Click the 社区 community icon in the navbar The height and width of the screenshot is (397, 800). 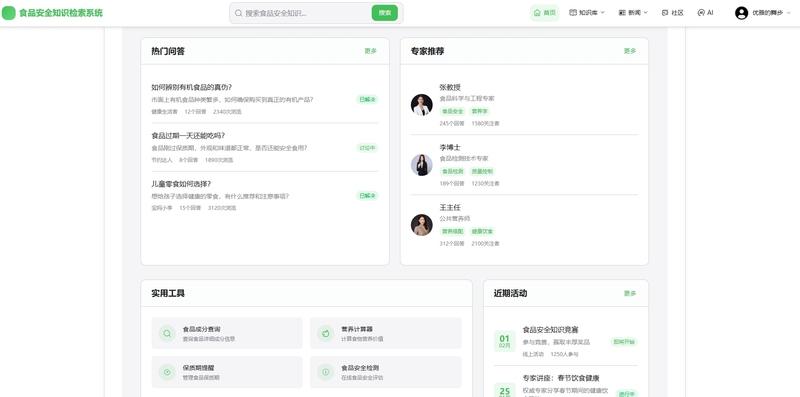665,13
